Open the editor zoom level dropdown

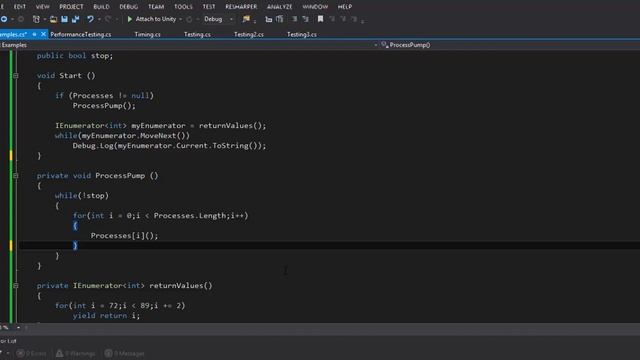18,327
